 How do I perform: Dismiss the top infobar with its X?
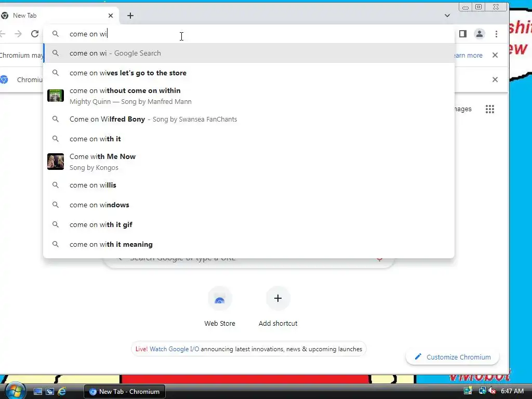[x=495, y=55]
